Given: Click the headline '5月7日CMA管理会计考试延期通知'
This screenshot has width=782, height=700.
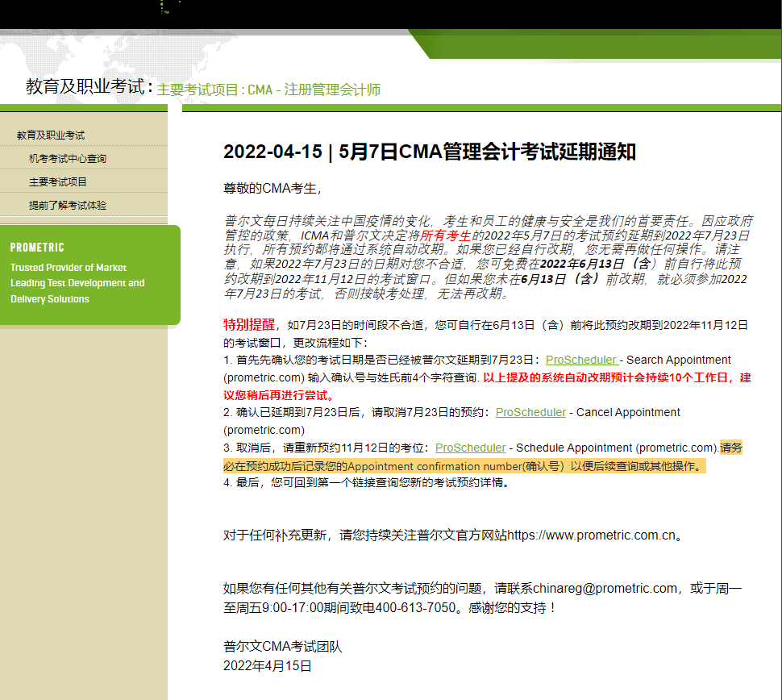Looking at the screenshot, I should click(487, 152).
